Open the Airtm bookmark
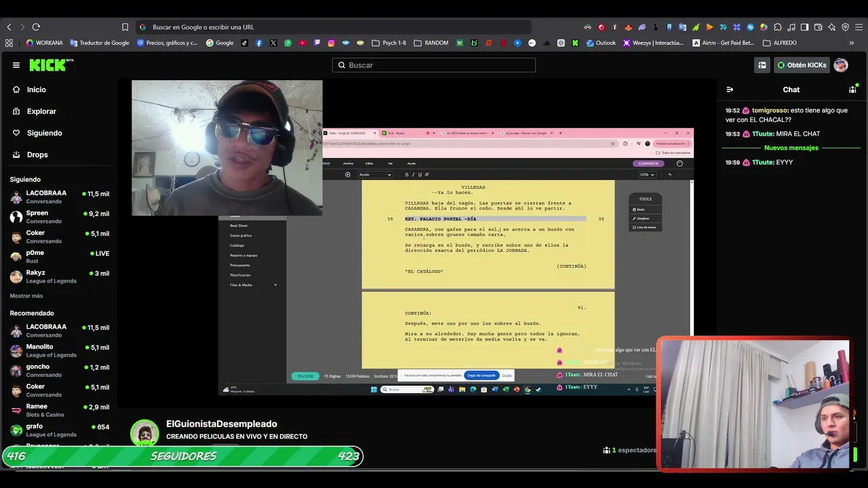Image resolution: width=868 pixels, height=488 pixels. (723, 43)
